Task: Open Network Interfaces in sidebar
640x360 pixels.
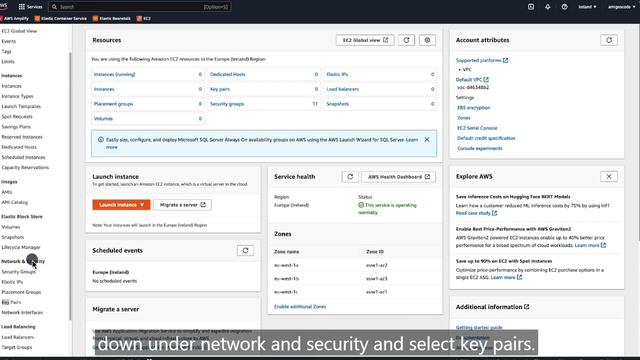Action: (x=22, y=313)
